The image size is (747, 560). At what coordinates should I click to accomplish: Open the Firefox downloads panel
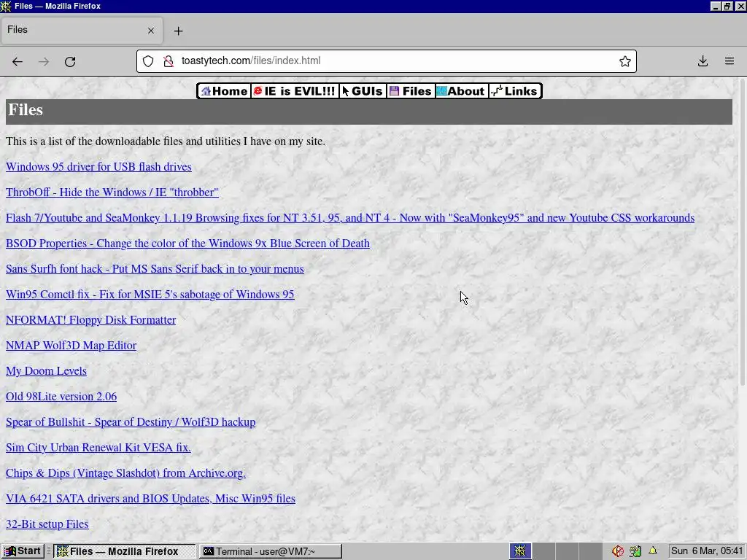click(x=703, y=61)
